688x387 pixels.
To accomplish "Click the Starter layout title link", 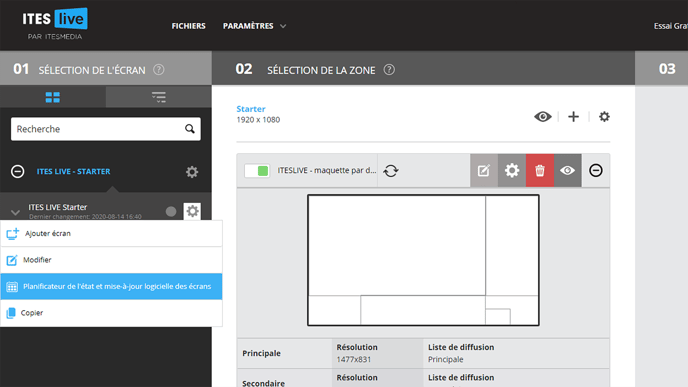I will coord(251,109).
